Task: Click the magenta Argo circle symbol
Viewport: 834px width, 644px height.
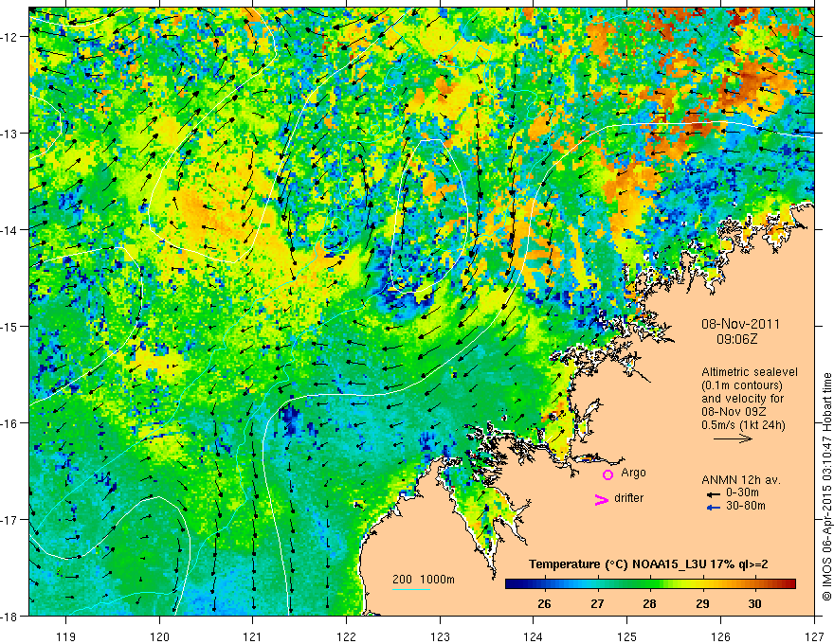Action: [607, 474]
